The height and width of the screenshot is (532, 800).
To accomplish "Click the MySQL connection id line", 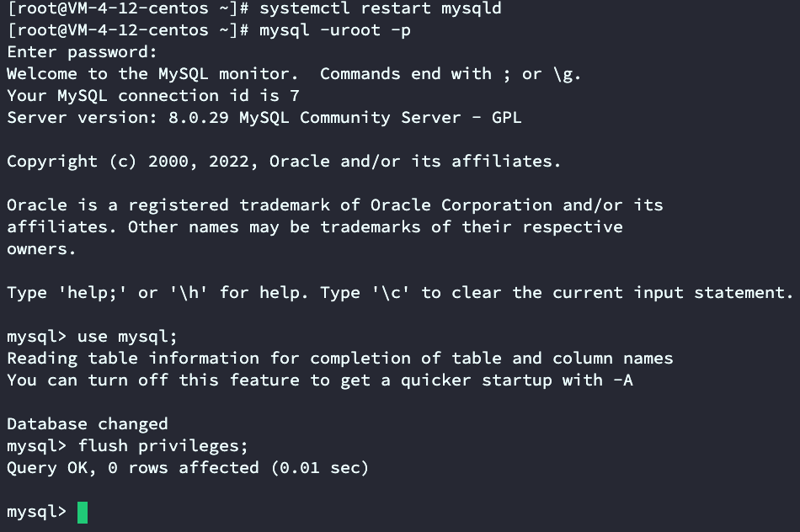I will 152,96.
